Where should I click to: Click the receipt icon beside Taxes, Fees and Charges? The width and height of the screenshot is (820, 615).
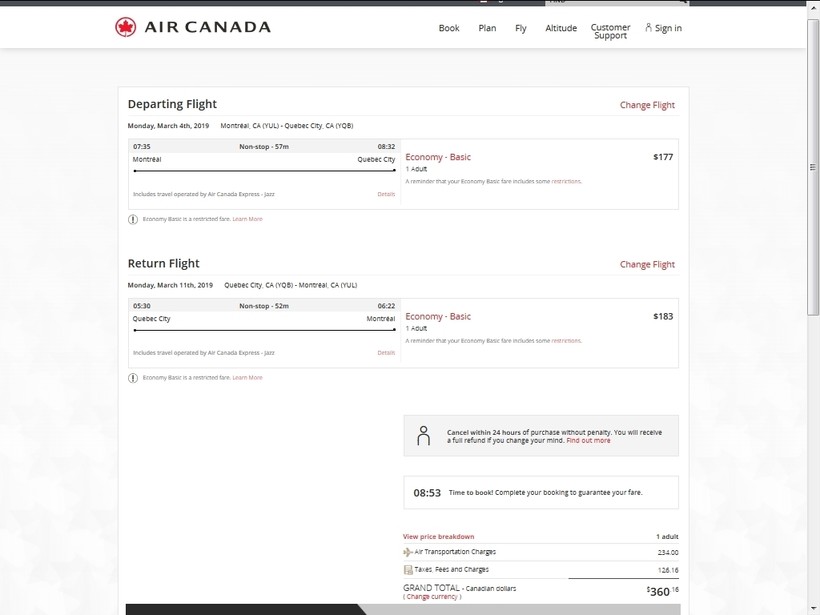click(x=407, y=570)
